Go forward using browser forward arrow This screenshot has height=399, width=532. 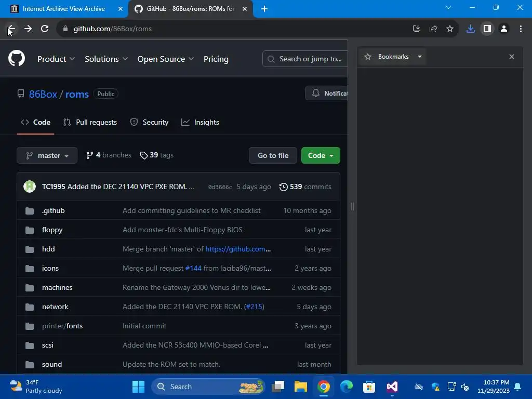[x=28, y=29]
